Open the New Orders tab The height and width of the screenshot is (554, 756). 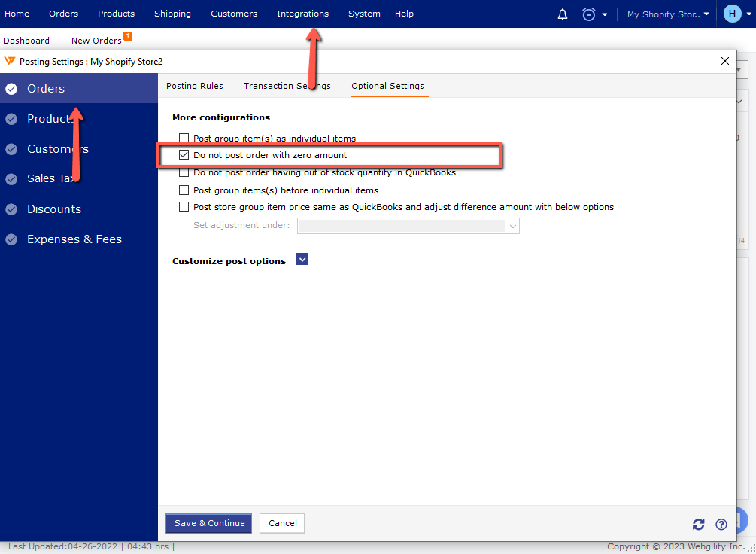(x=96, y=41)
